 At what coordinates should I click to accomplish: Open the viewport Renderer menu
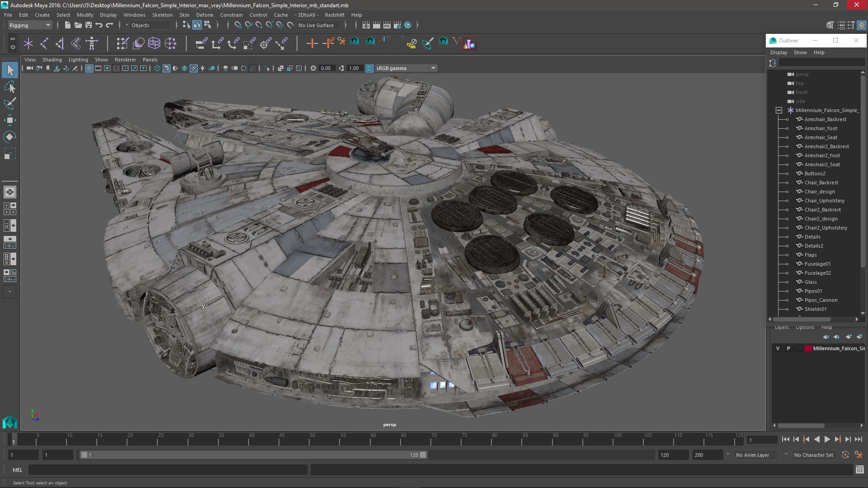[x=125, y=60]
